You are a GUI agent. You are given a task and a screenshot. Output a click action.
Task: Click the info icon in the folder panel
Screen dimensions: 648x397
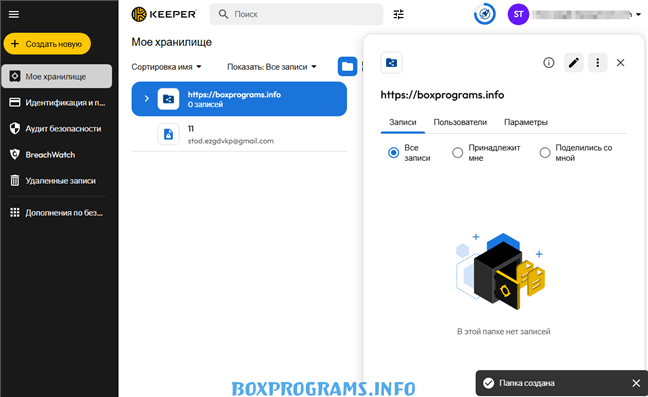click(x=548, y=62)
